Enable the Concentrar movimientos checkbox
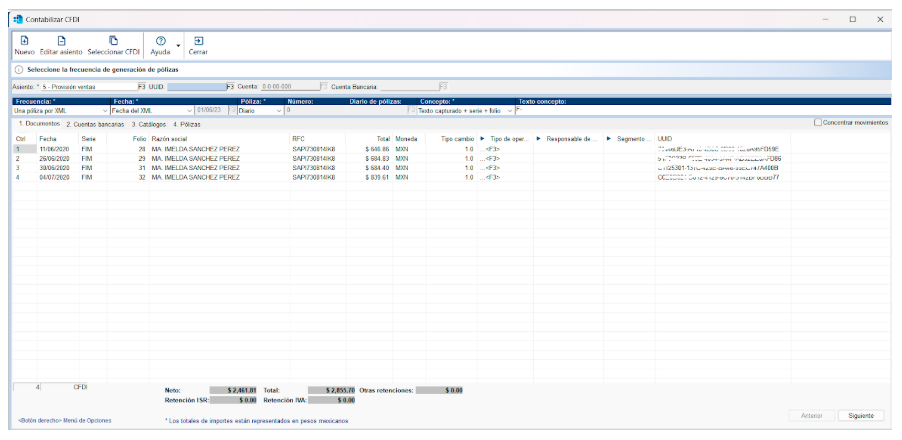This screenshot has height=440, width=902. pos(818,123)
